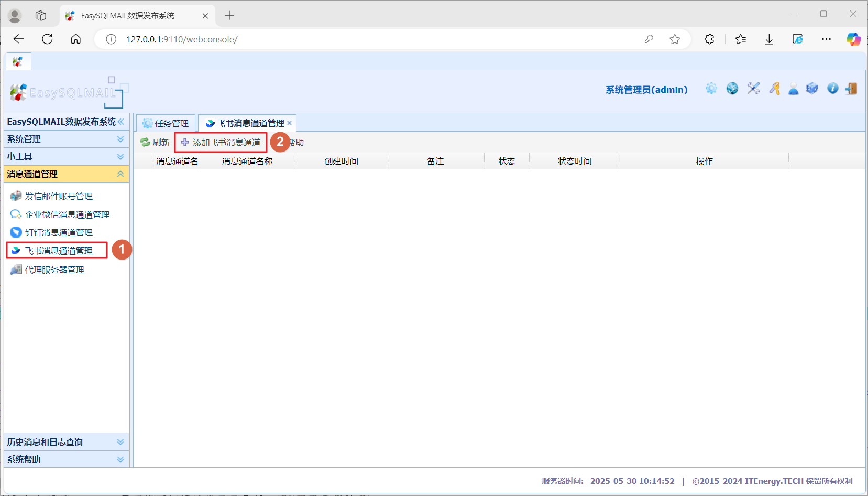Expand 历史消息和日志查询 section
This screenshot has height=496, width=868.
point(65,442)
